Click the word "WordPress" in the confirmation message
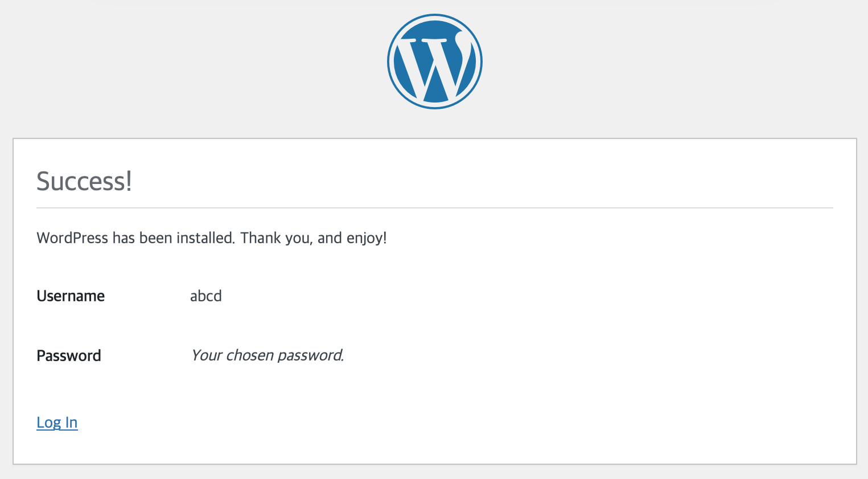Image resolution: width=868 pixels, height=479 pixels. point(72,238)
